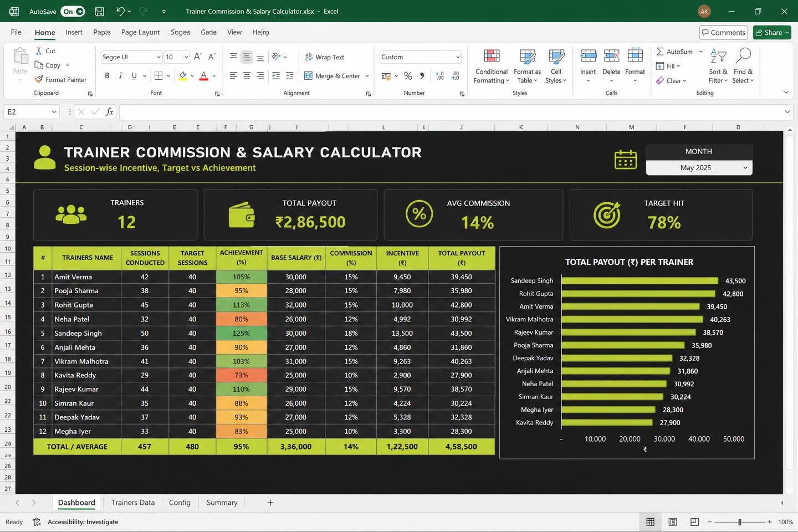The width and height of the screenshot is (798, 532).
Task: Switch to the View ribbon tab
Action: pos(234,32)
